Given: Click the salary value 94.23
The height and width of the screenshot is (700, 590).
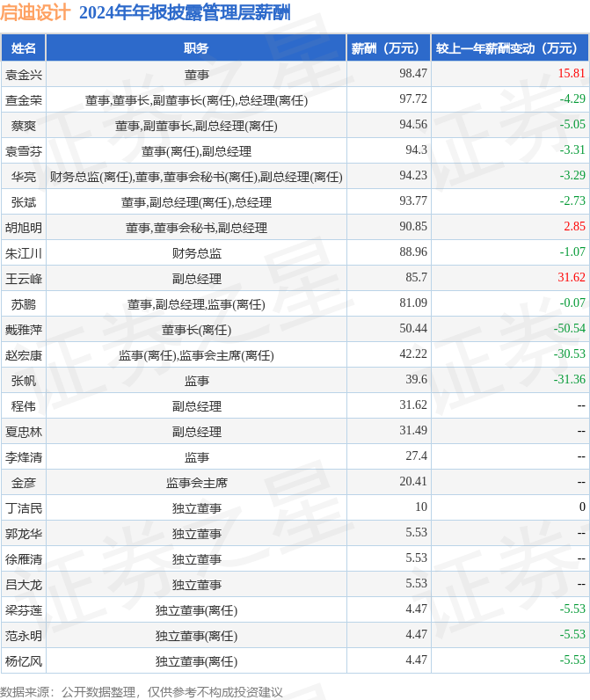Looking at the screenshot, I should [x=412, y=174].
